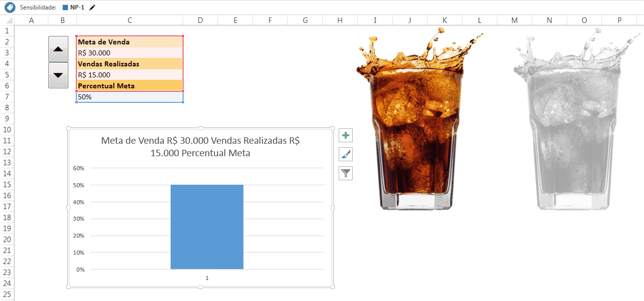Select cell with R$ 15.000
This screenshot has width=644, height=301.
(130, 75)
